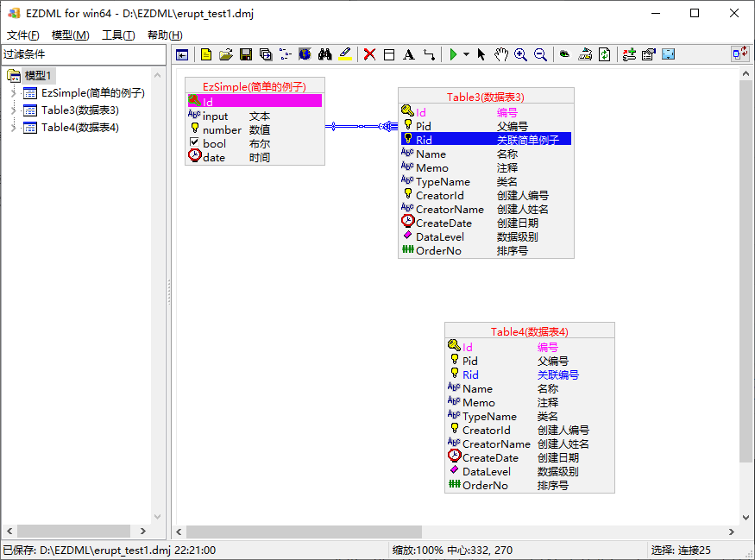The image size is (755, 560).
Task: Open the properties form icon
Action: [x=649, y=54]
